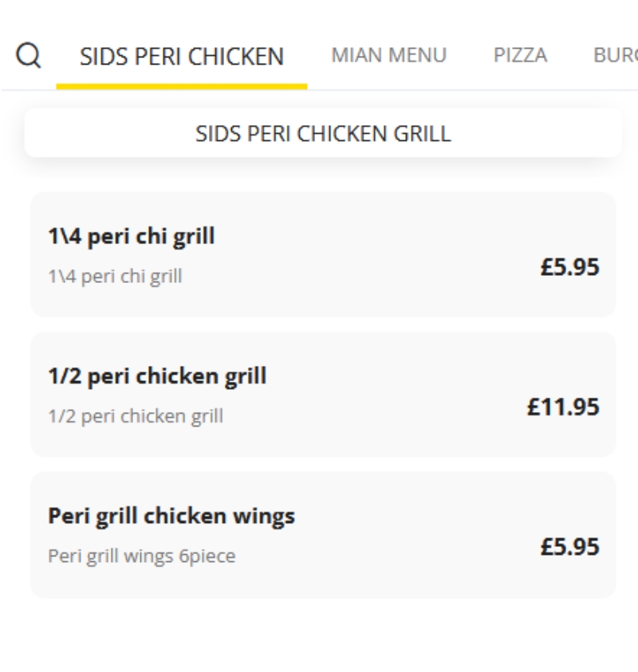This screenshot has height=672, width=638.
Task: Click the yellow active-tab underline indicator
Action: tap(182, 87)
